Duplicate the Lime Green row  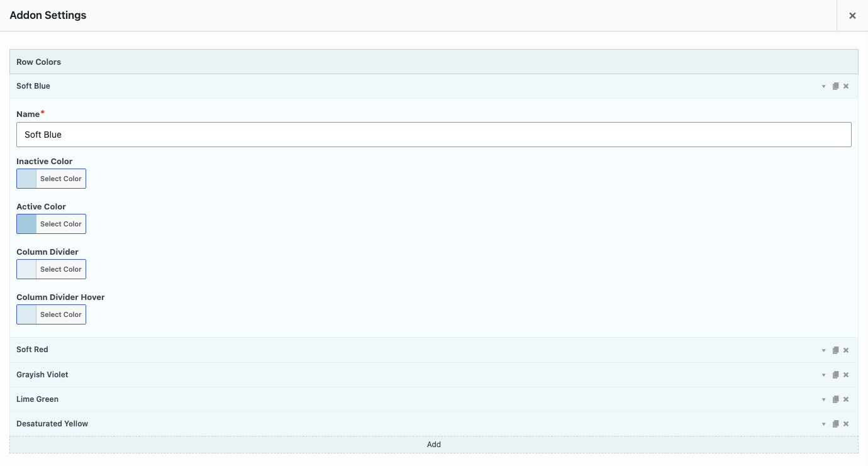click(x=836, y=399)
